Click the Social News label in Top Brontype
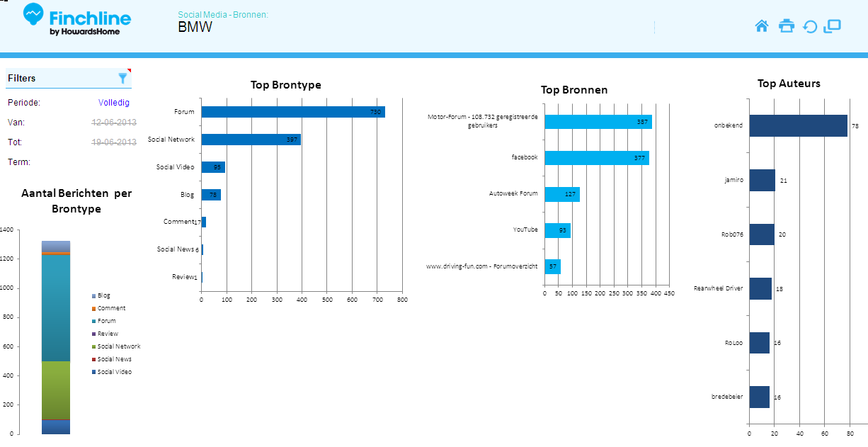 point(176,249)
